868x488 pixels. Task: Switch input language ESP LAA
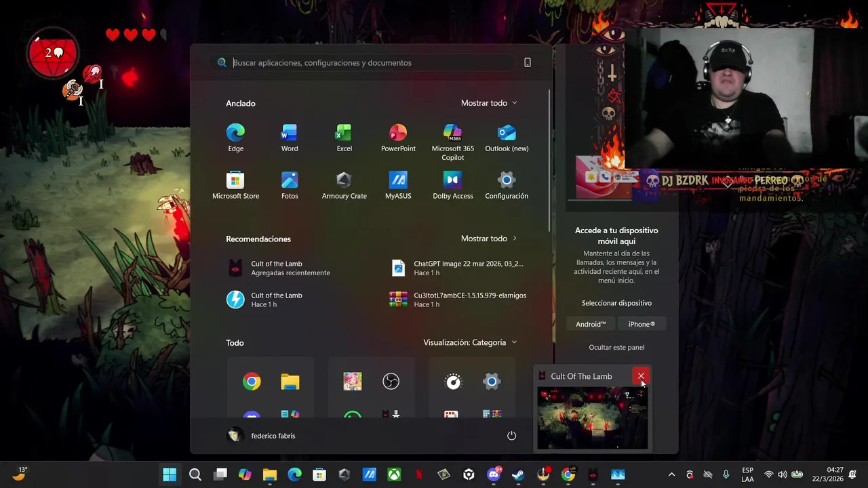747,474
